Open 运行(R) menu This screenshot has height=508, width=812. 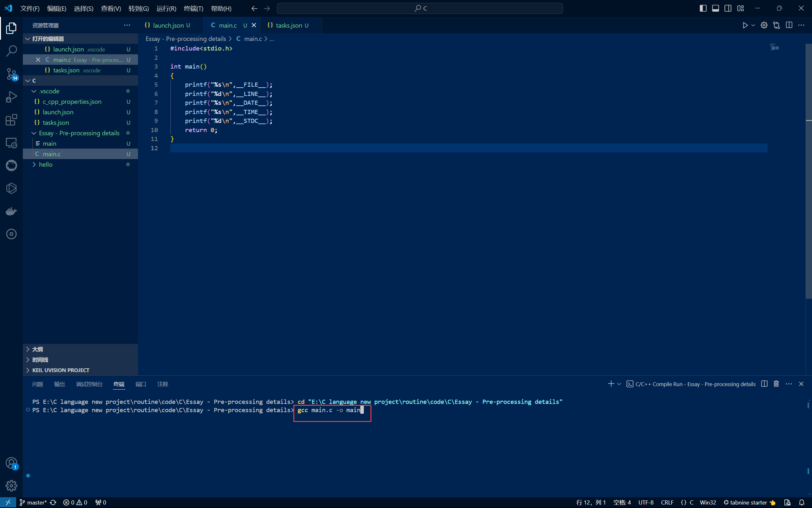pos(166,8)
